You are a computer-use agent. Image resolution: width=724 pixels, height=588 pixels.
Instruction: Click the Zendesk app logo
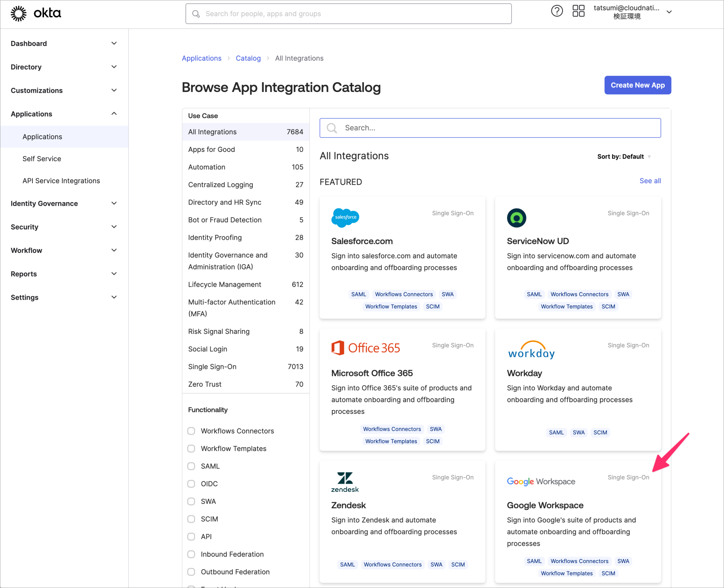point(344,481)
